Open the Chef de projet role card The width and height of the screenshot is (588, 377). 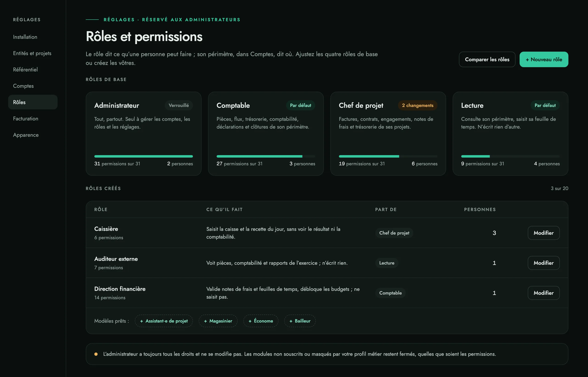388,134
